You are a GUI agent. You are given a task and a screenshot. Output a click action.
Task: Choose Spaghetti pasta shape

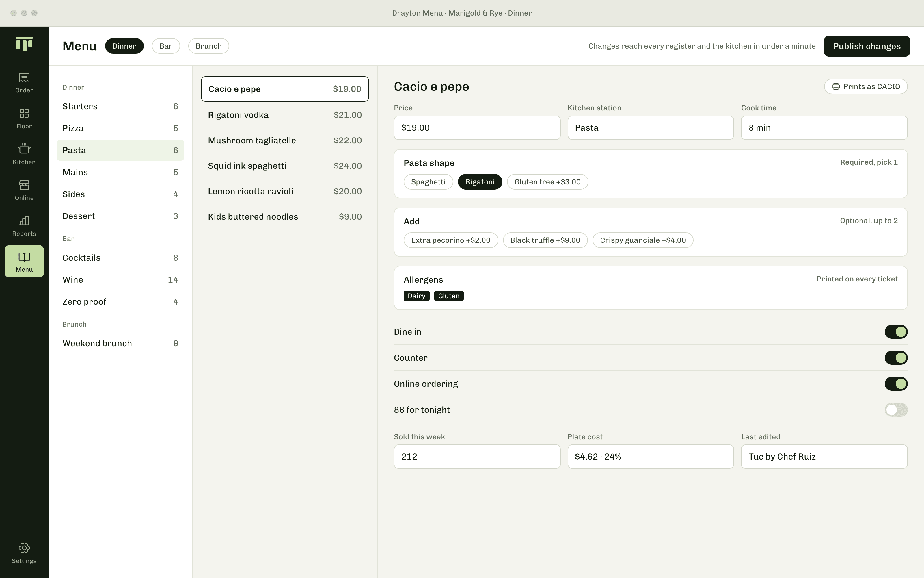click(428, 182)
